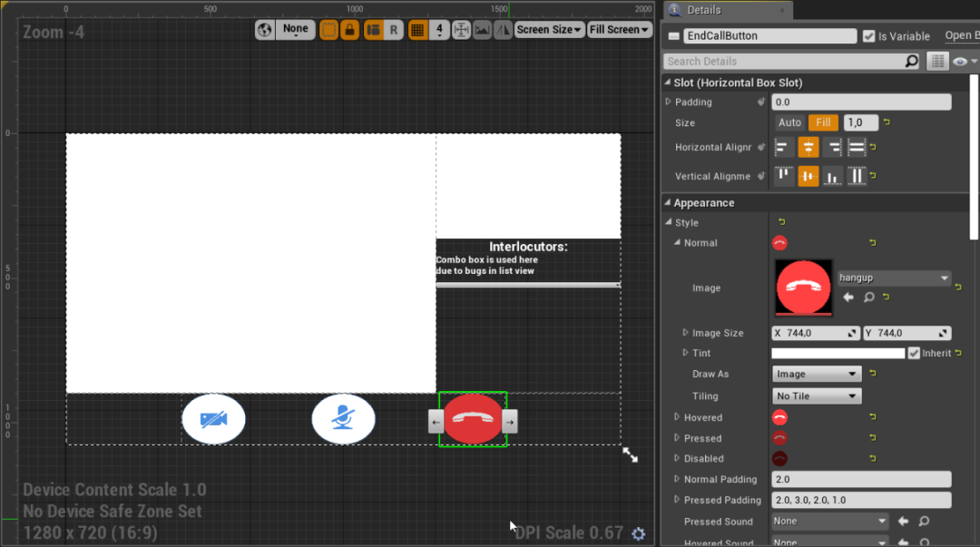
Task: Set slot size to Auto
Action: coord(789,123)
